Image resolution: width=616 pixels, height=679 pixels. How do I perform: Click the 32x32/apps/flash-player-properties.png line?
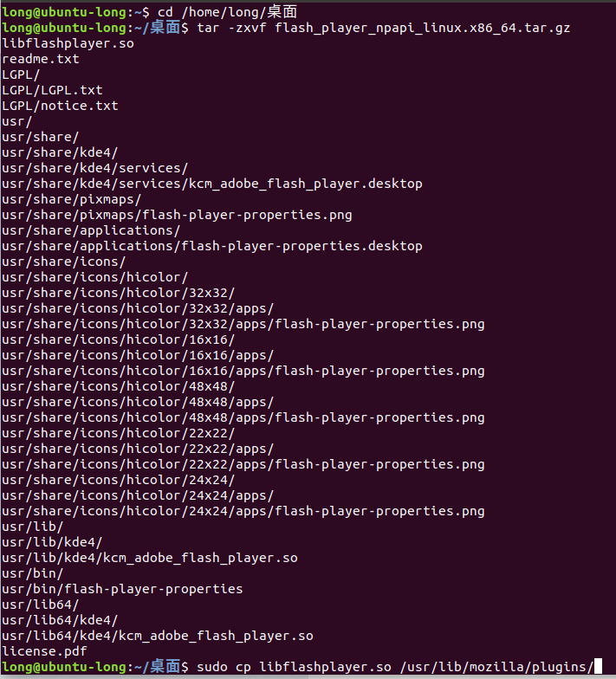click(x=243, y=324)
